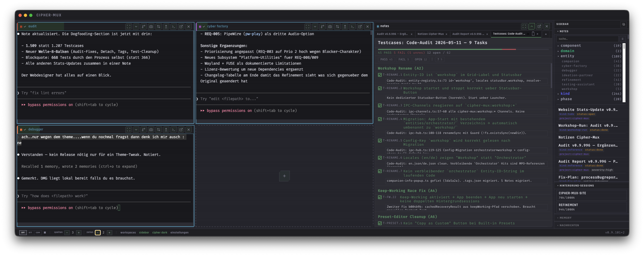Toggle checkbox for T-RENAME.1 test
644x256 pixels.
coord(380,75)
